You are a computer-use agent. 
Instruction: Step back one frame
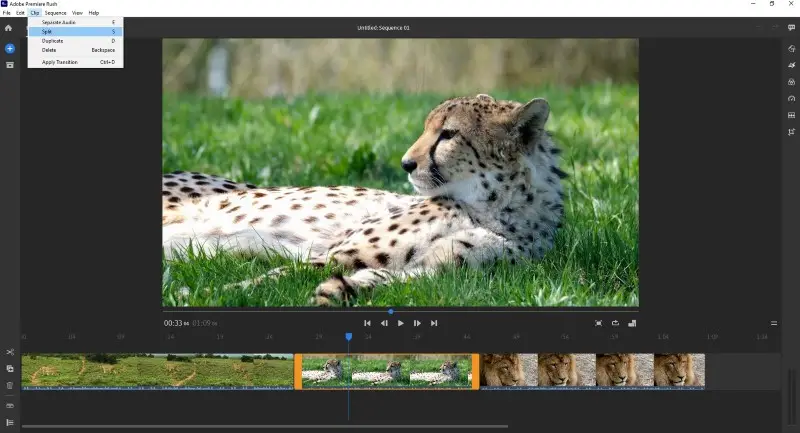384,323
